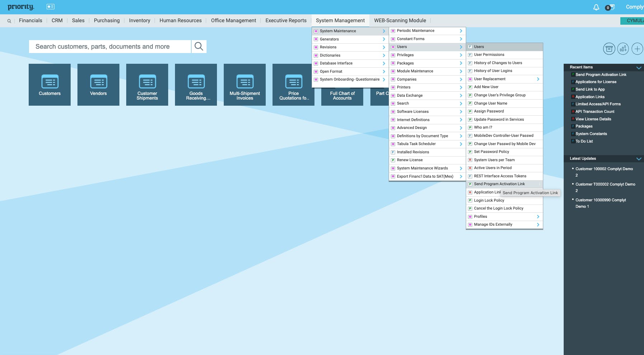Open recent item System Constants
Image resolution: width=644 pixels, height=355 pixels.
tap(591, 134)
